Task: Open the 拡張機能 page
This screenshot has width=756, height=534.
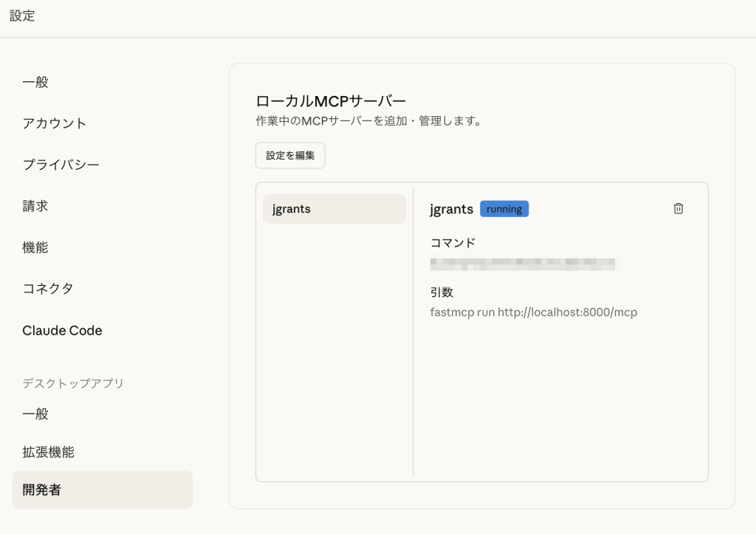Action: (48, 452)
